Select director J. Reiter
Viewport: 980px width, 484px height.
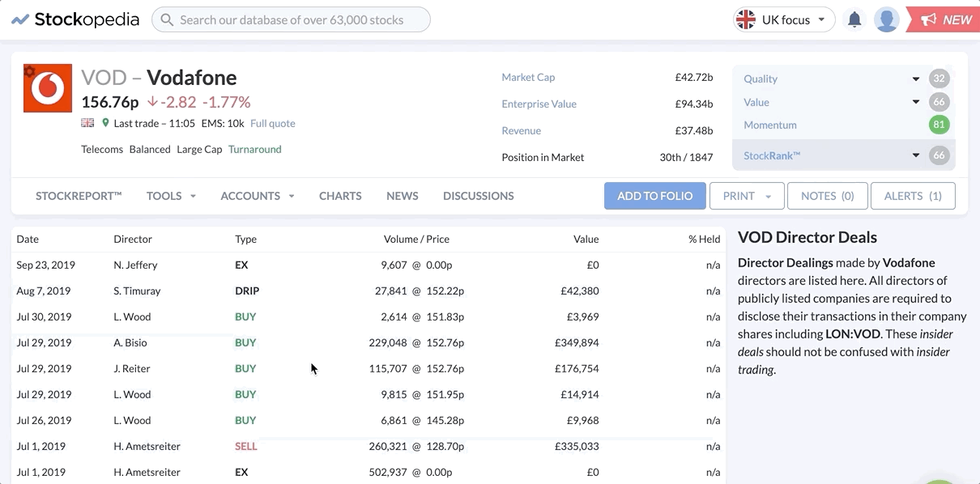(x=132, y=368)
